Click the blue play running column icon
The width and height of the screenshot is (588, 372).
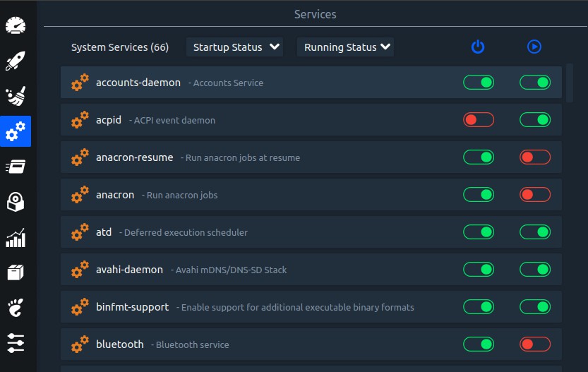coord(534,47)
